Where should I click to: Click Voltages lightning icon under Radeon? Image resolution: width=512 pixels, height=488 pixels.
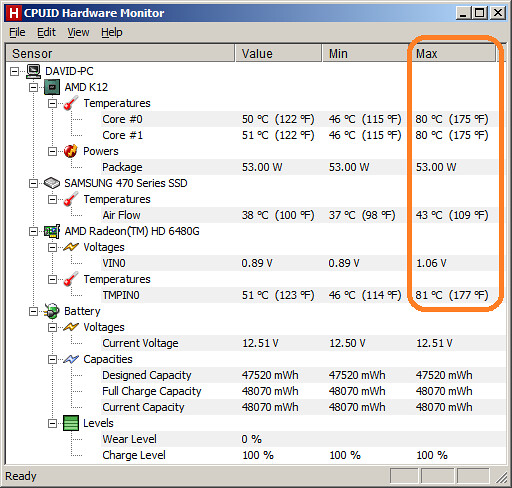click(x=71, y=247)
